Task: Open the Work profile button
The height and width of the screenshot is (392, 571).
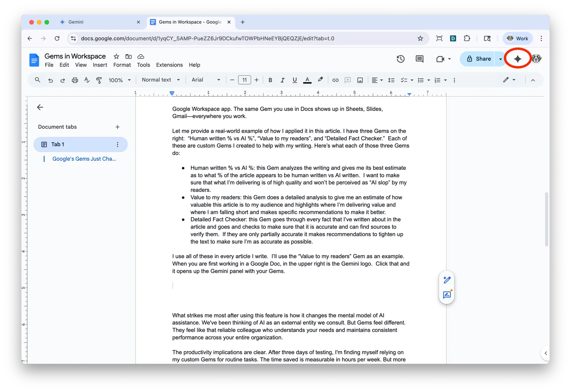Action: pos(517,39)
